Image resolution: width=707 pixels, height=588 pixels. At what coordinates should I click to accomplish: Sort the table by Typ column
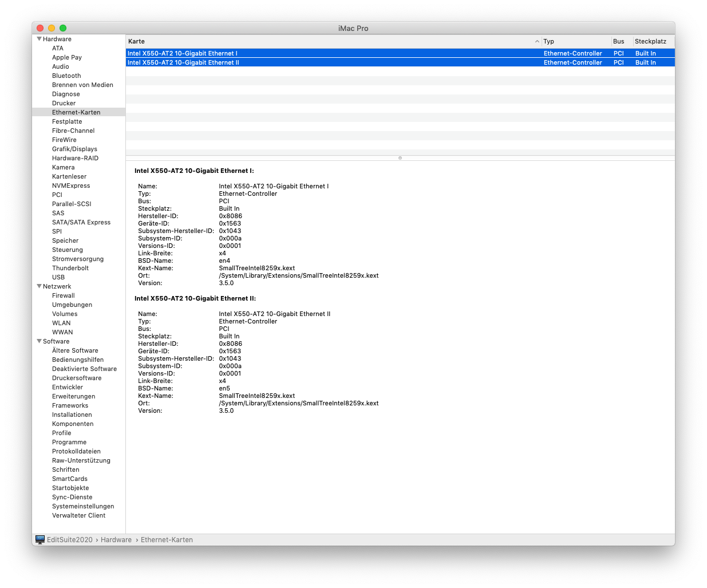(576, 41)
